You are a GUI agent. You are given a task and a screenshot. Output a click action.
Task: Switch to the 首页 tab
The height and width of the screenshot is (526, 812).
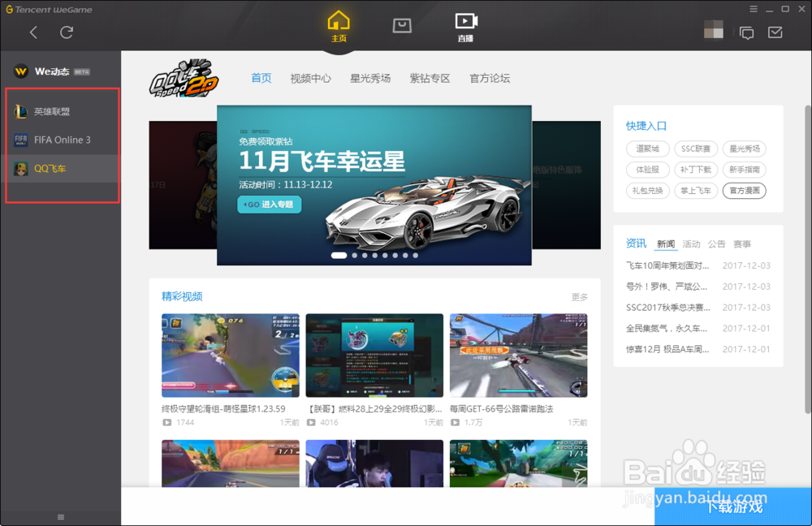click(261, 78)
